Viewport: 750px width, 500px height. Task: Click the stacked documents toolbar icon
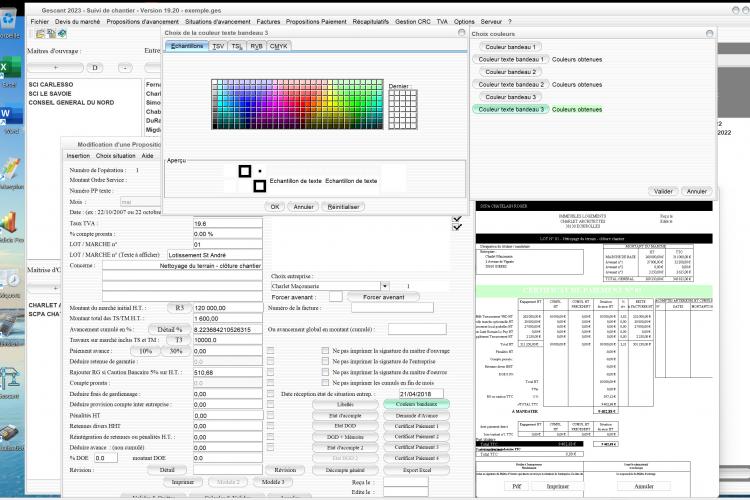pos(51,33)
